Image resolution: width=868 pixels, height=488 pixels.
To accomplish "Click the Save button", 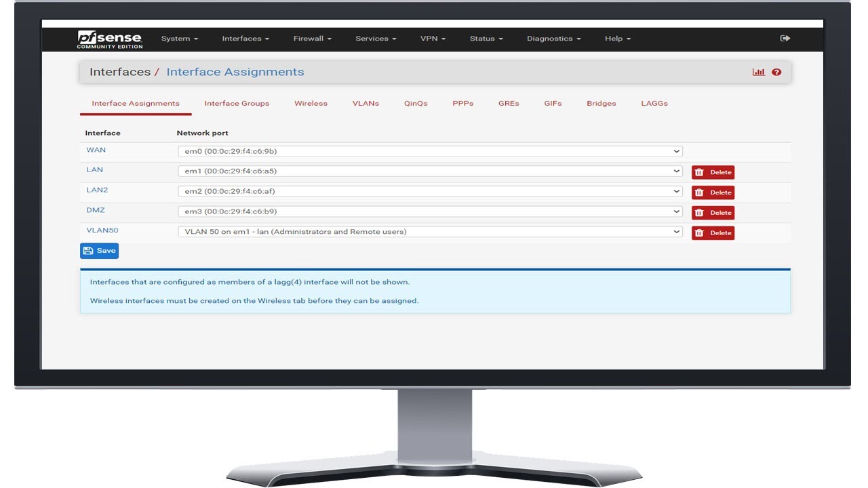I will [x=99, y=251].
